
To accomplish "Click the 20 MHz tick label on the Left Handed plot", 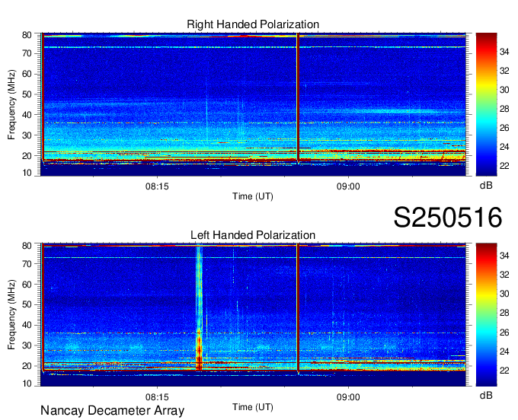I will pos(27,366).
